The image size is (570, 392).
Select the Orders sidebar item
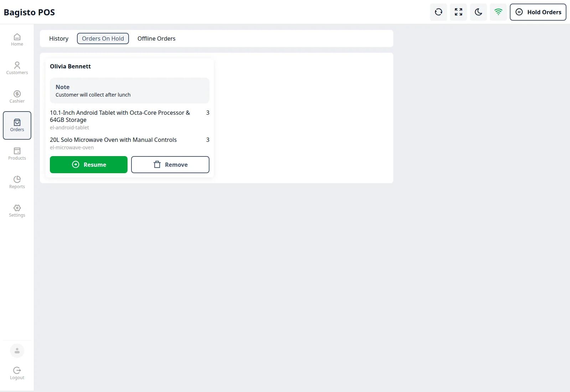click(x=17, y=125)
